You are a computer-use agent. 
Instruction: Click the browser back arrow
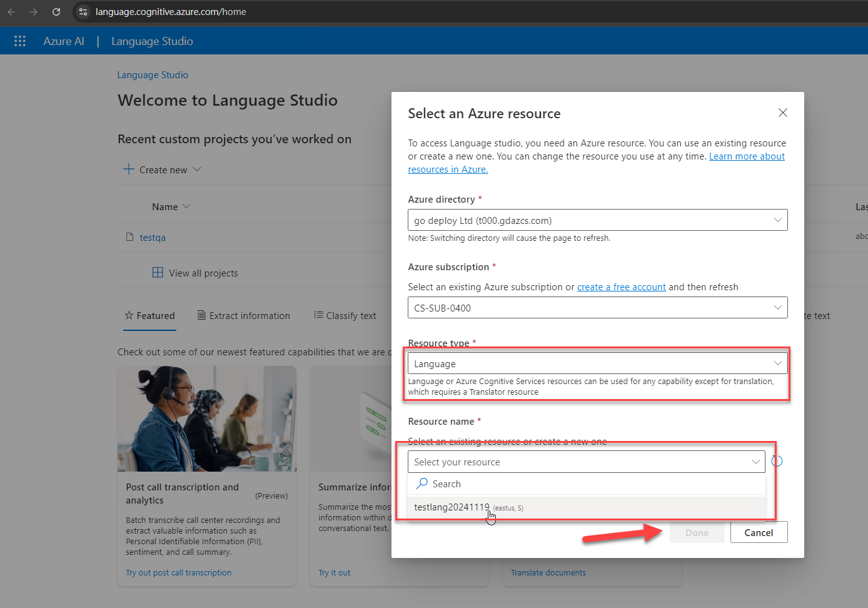pyautogui.click(x=11, y=12)
